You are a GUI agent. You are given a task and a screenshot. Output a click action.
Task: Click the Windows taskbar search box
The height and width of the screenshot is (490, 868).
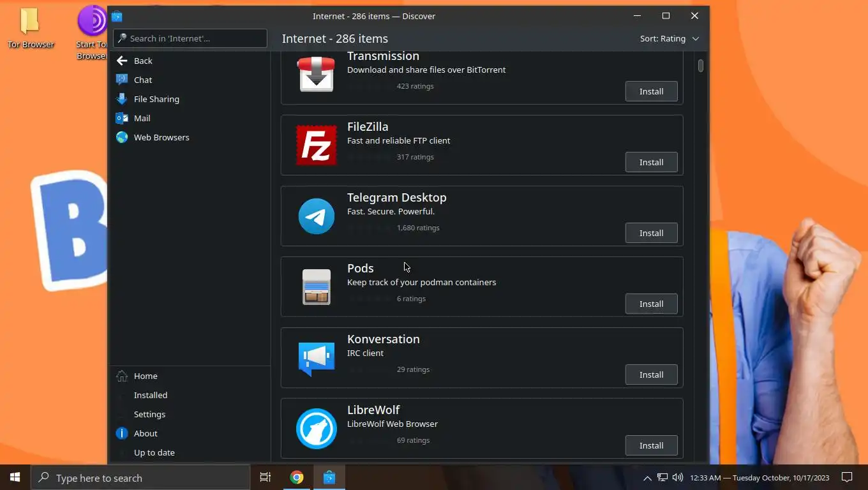point(140,477)
